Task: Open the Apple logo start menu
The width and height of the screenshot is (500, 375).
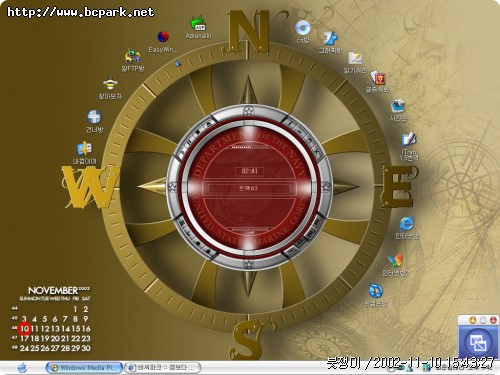Action: click(22, 368)
